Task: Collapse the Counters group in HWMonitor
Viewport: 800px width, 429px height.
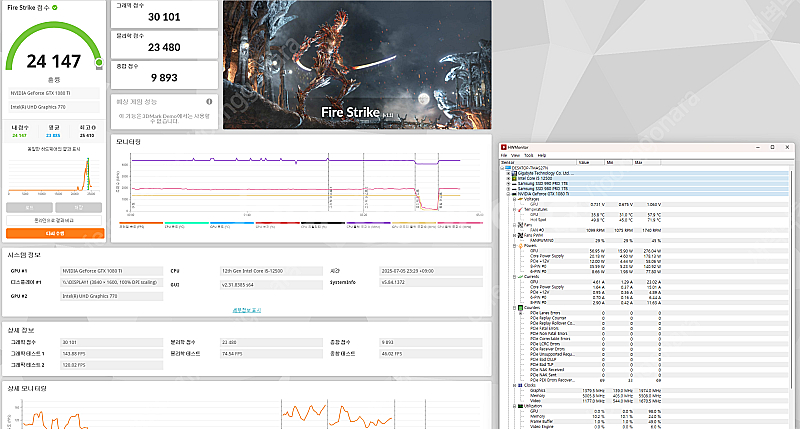Action: [x=514, y=308]
